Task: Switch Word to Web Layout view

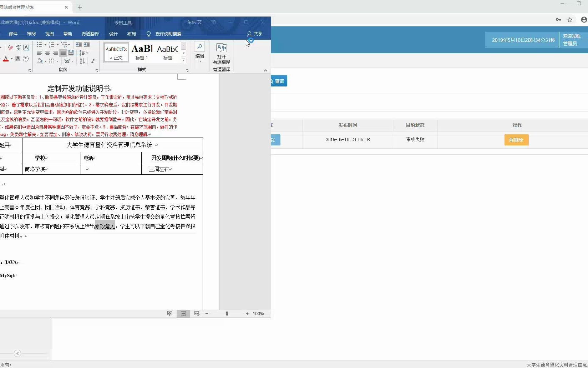Action: [x=197, y=313]
